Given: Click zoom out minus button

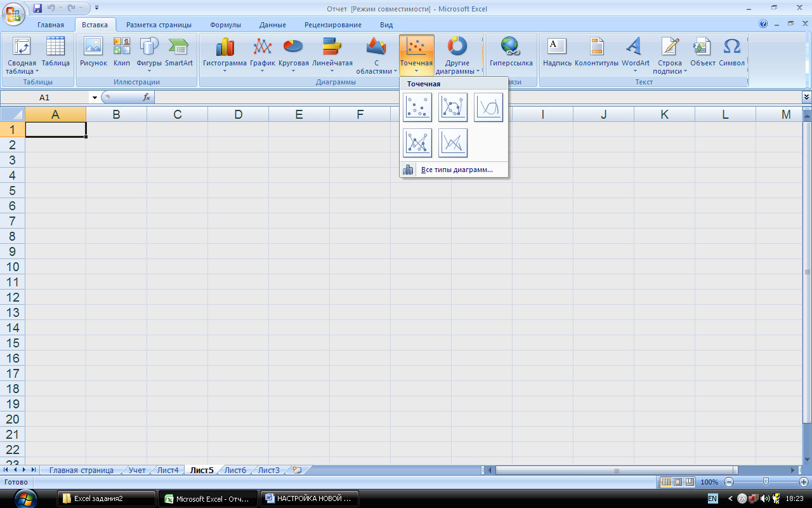Looking at the screenshot, I should point(729,483).
